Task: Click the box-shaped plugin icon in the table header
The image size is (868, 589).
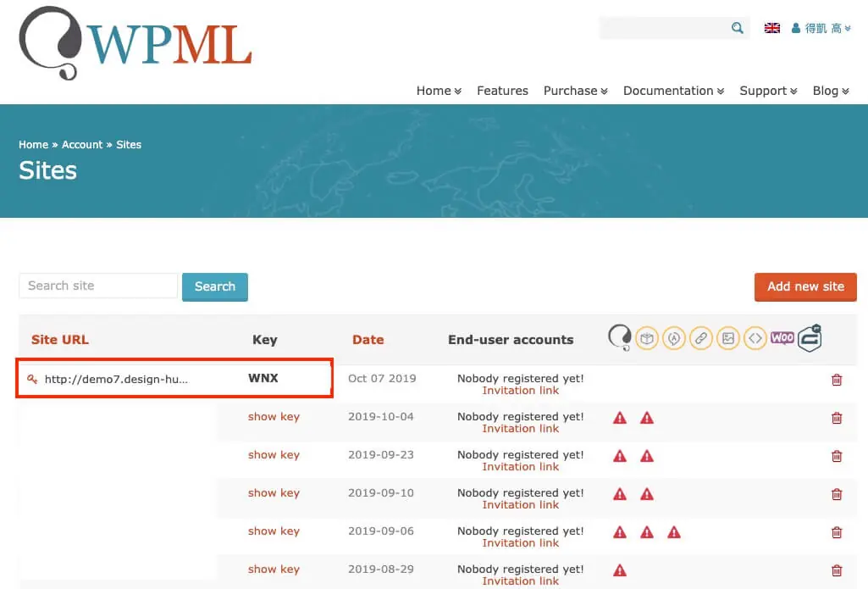Action: 647,338
